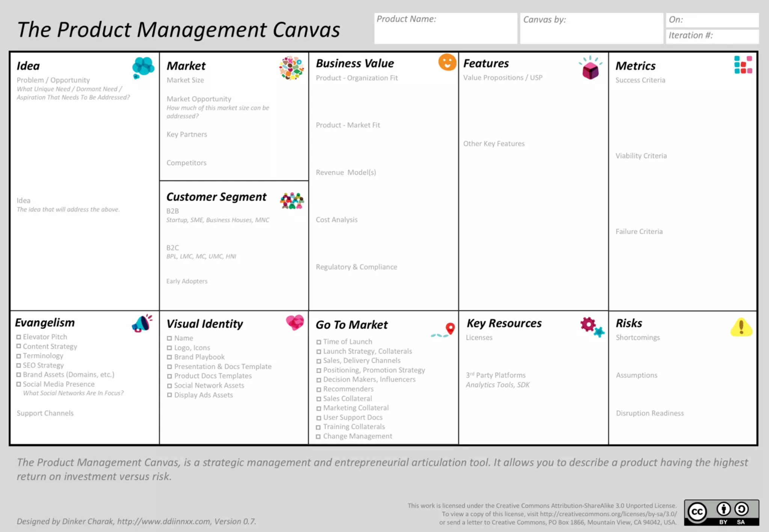Tick Launch Strategy, Collaterals checkbox
Viewport: 769px width, 532px height.
(x=318, y=352)
